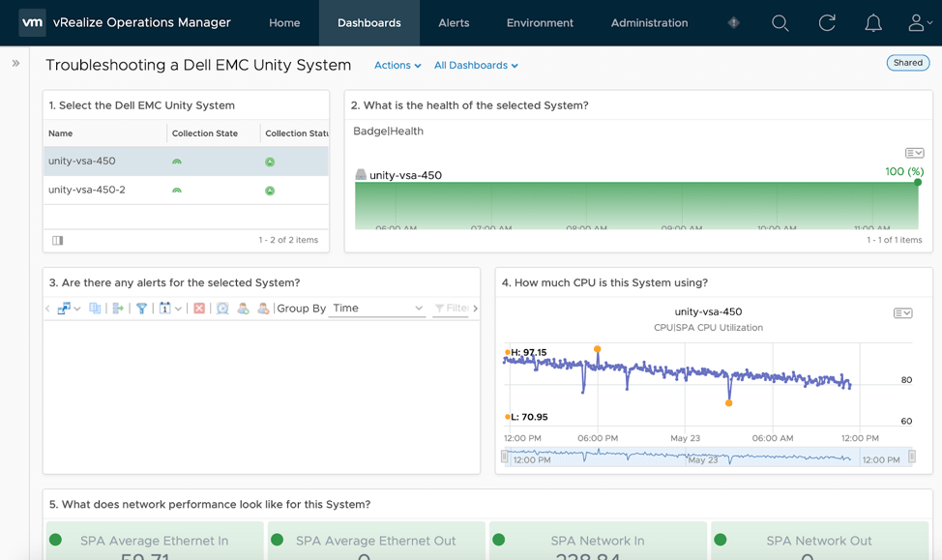Viewport: 942px width, 560px height.
Task: Open dropdown arrow beside alert actions icon
Action: pyautogui.click(x=77, y=309)
